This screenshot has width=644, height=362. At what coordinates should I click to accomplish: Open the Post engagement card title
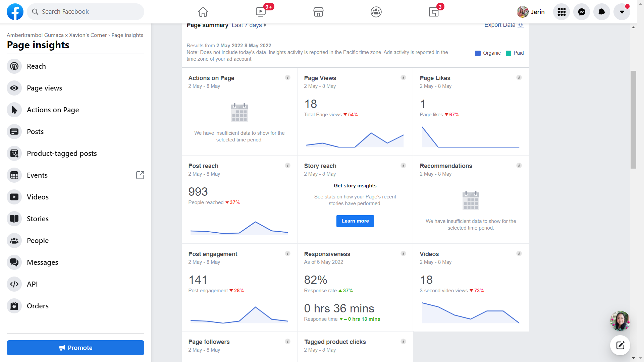(x=213, y=254)
